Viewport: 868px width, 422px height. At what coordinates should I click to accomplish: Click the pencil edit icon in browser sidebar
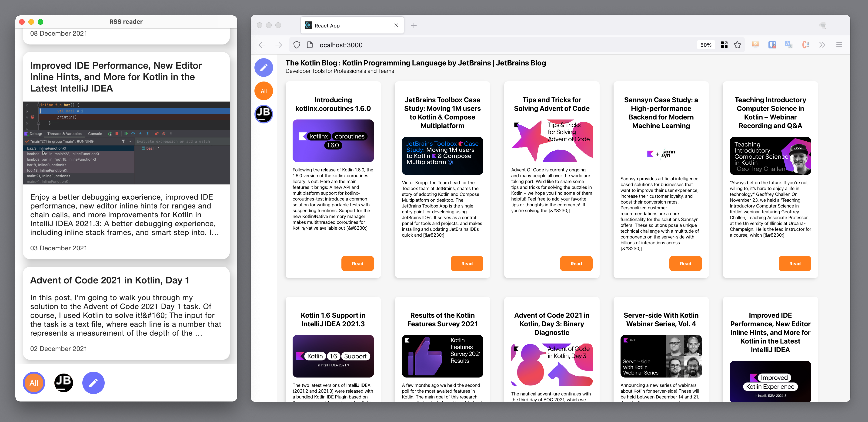264,68
